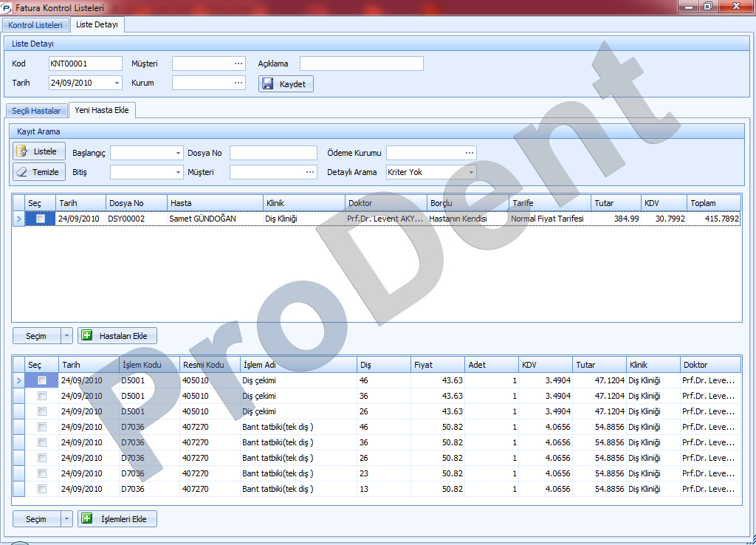Sort patients by the Toplam column header
The image size is (756, 545).
click(x=713, y=203)
